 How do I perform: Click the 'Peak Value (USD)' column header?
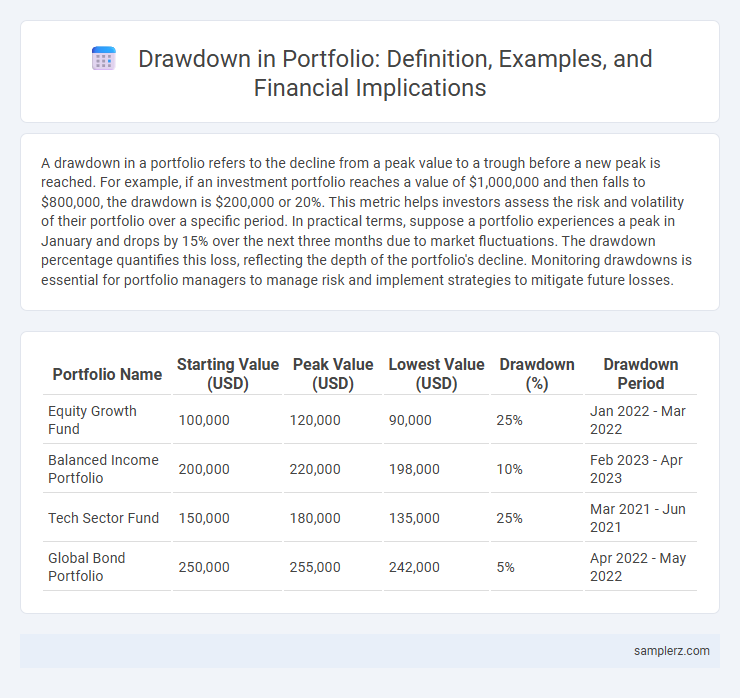333,374
